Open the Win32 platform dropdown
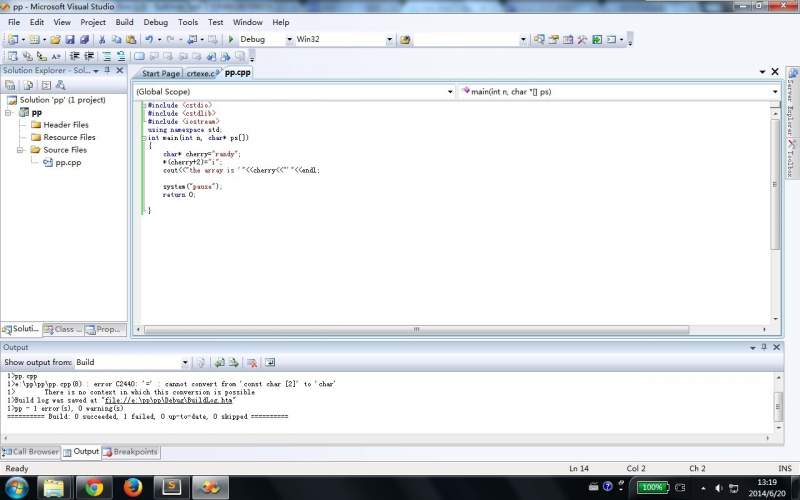Viewport: 800px width, 500px height. 389,39
